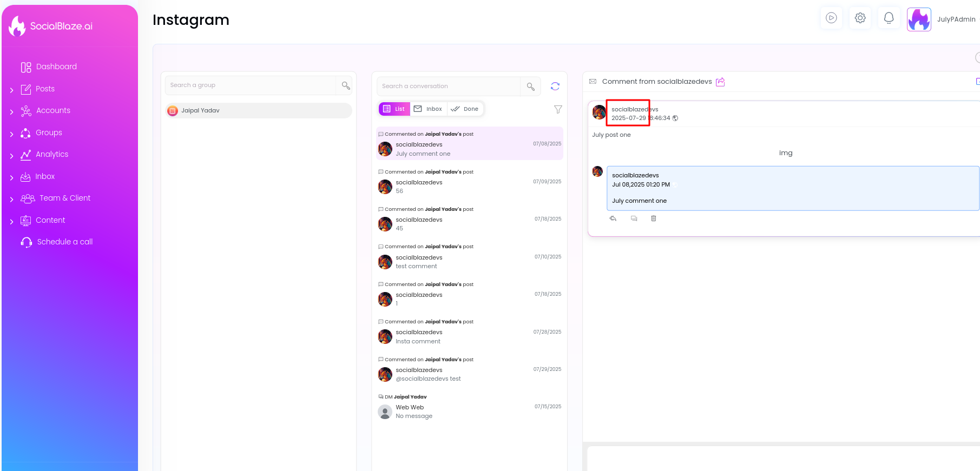Open conversation with comment '56'
980x471 pixels.
tap(470, 182)
